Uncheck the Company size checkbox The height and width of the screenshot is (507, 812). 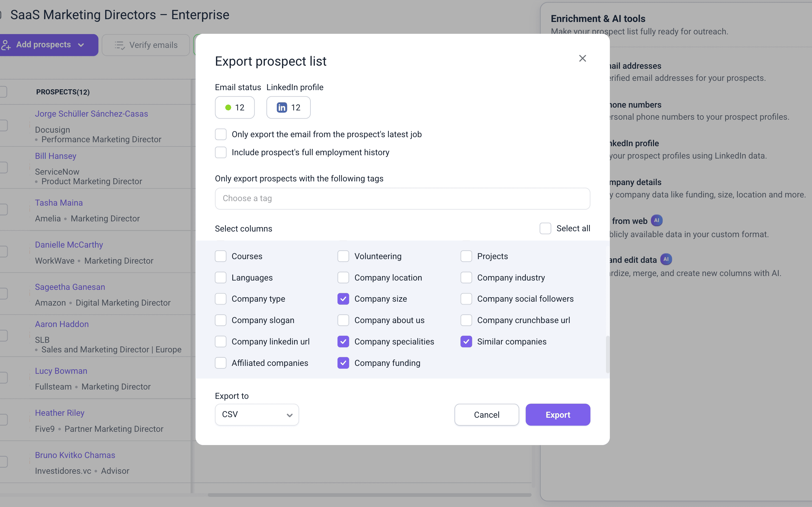coord(343,299)
